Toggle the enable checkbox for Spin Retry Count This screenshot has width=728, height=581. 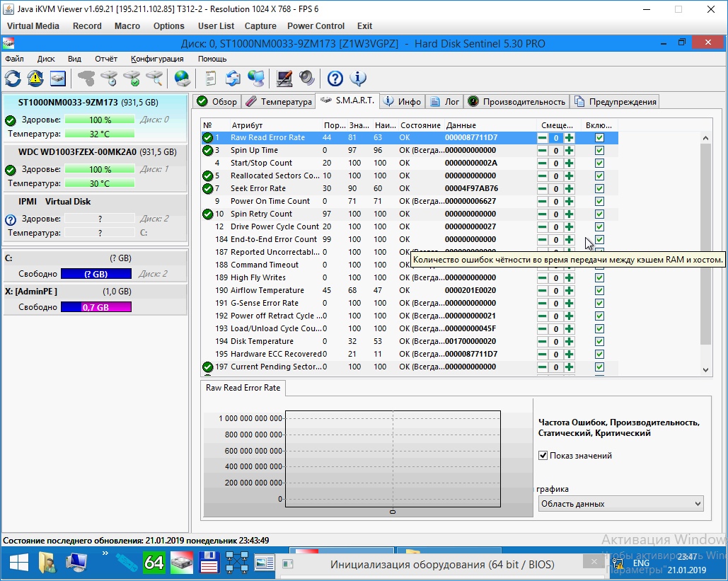[x=599, y=214]
